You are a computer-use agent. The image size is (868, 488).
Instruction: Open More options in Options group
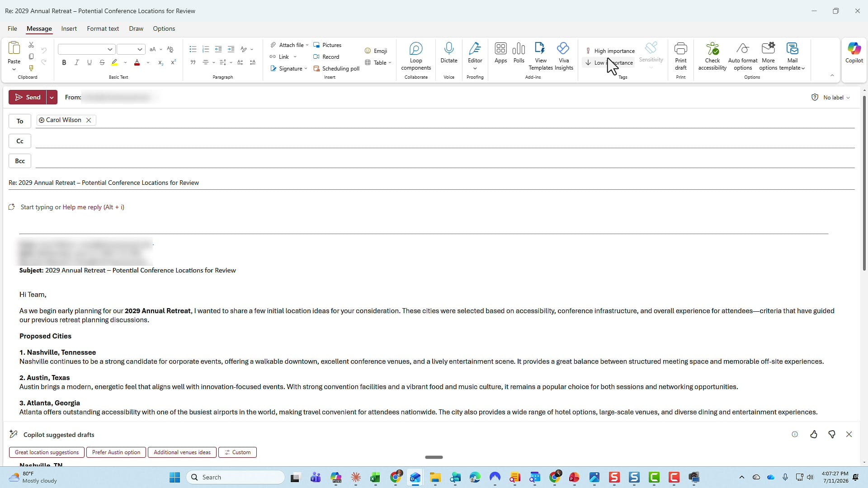point(768,56)
